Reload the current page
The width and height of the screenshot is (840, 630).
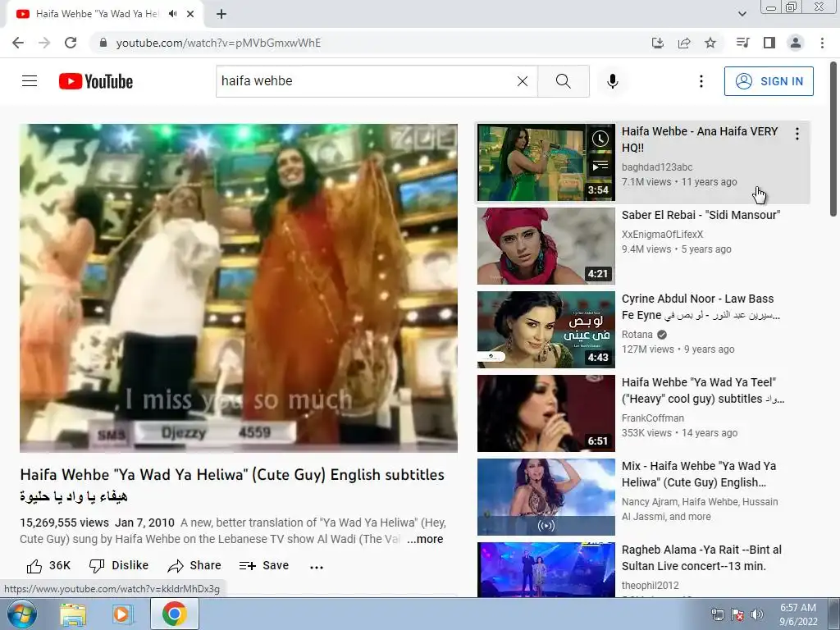71,43
